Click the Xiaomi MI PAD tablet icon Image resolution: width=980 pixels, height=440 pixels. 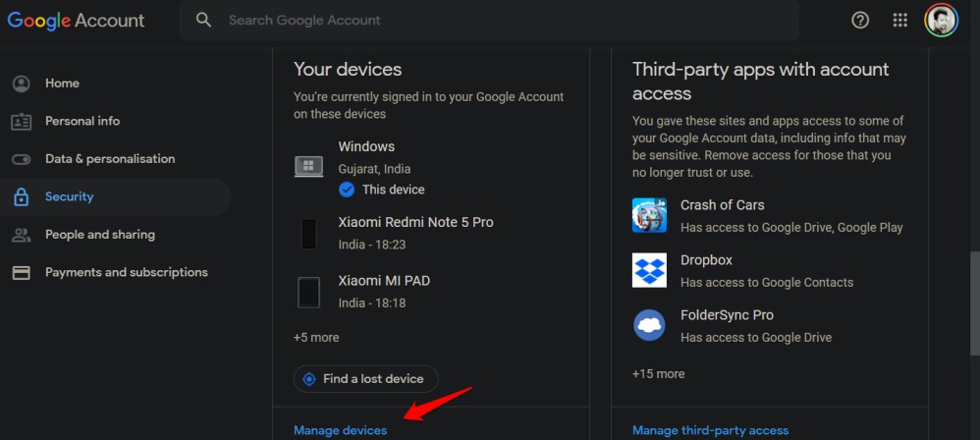pos(308,293)
